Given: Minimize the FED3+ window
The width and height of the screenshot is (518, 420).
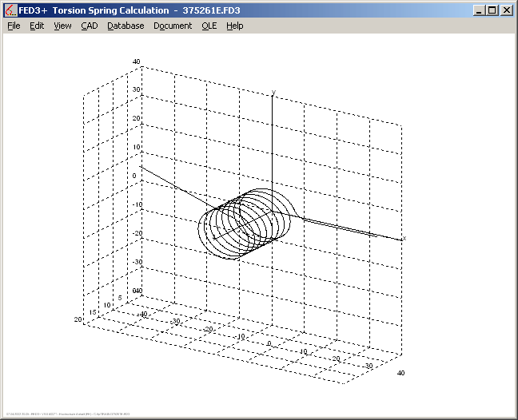Looking at the screenshot, I should tap(478, 10).
